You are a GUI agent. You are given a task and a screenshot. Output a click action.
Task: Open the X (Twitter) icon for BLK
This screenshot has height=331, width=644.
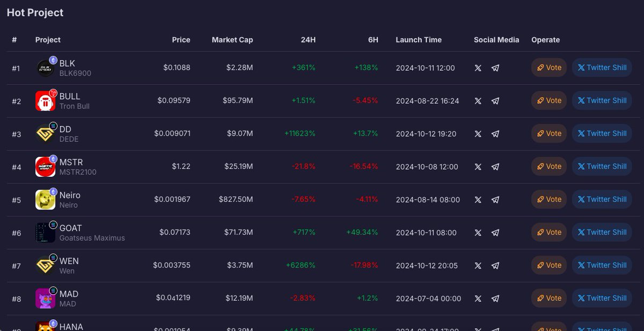coord(478,68)
